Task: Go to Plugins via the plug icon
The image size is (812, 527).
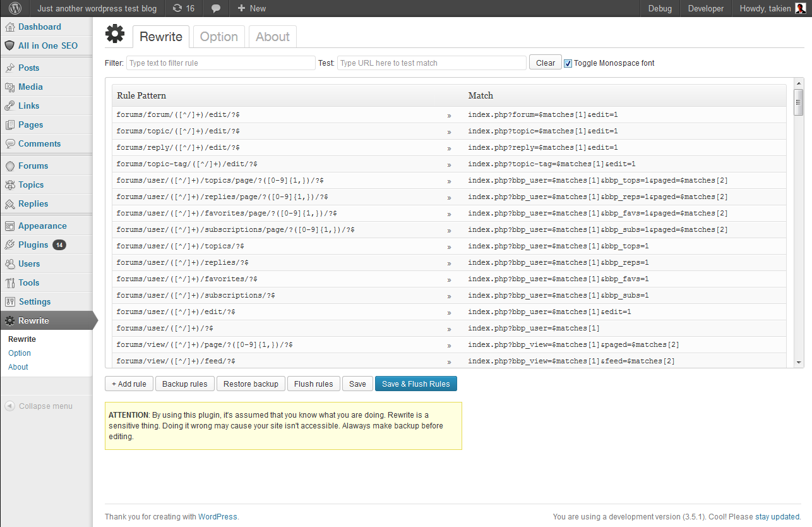Action: pos(9,245)
